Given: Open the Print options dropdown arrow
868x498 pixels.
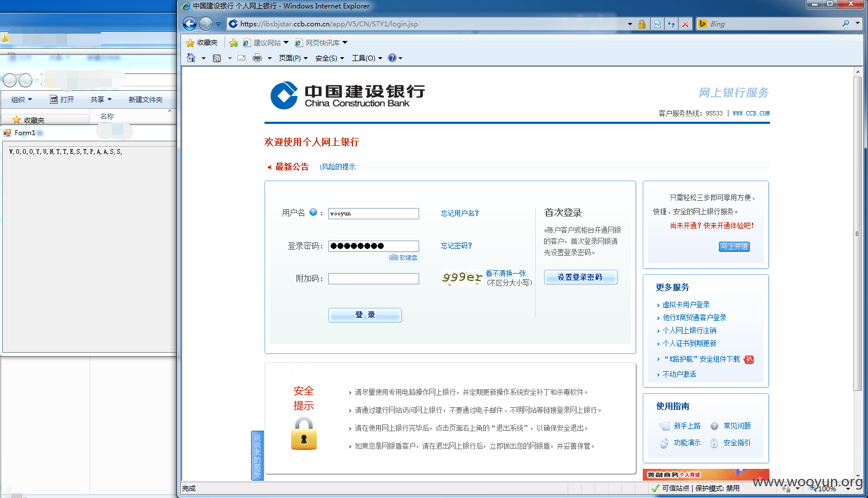Looking at the screenshot, I should 270,58.
